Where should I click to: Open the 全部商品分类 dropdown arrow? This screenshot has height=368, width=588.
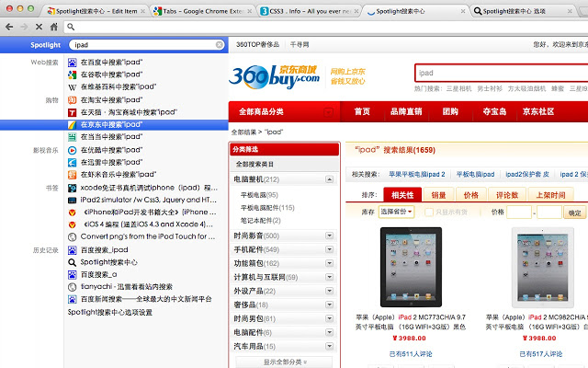(x=328, y=112)
